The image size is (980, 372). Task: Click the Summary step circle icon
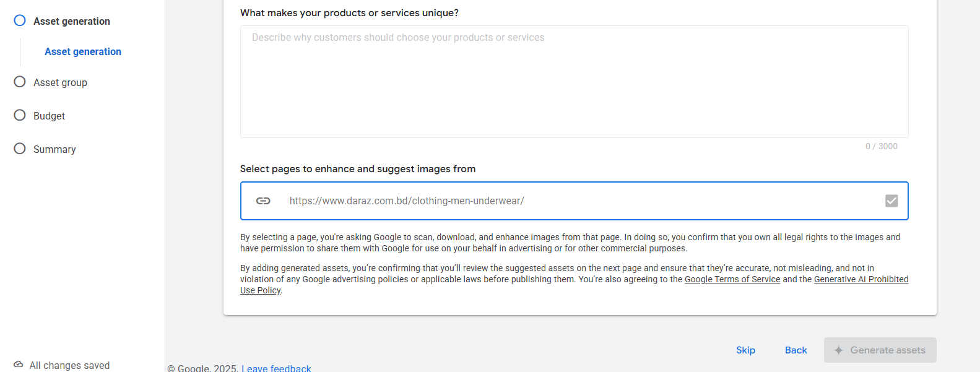20,149
